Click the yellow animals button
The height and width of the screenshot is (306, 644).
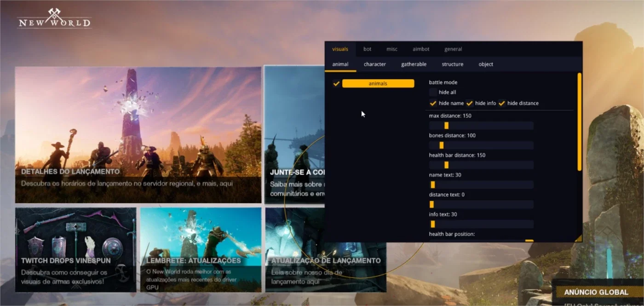pos(378,84)
